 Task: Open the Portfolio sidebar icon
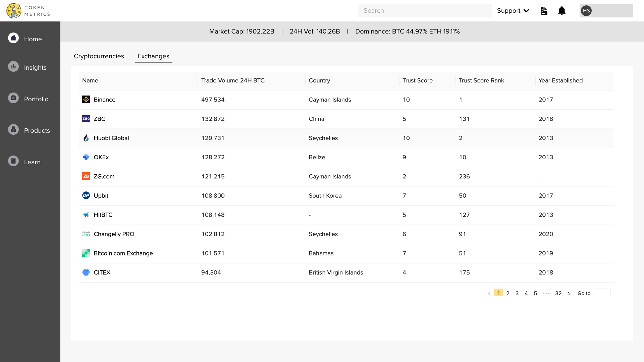[13, 98]
